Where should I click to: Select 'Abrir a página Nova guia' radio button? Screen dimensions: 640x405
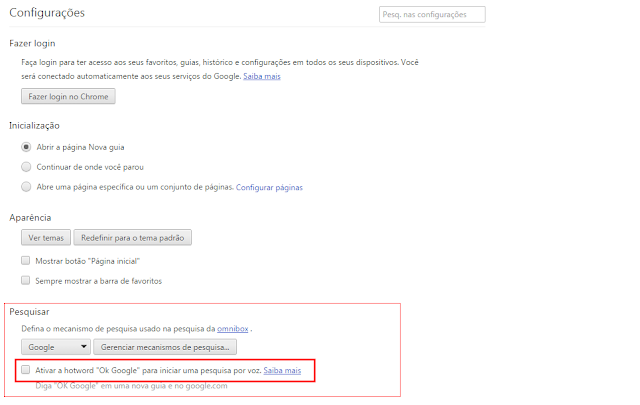tap(26, 147)
